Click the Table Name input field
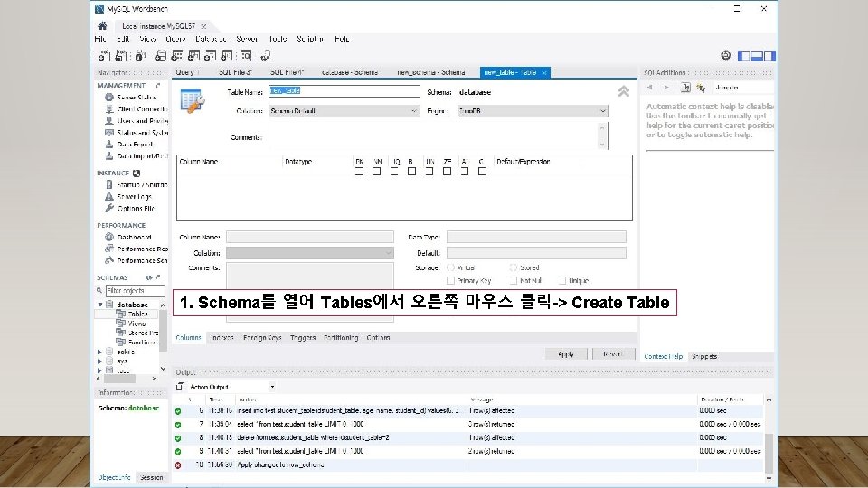 [x=344, y=90]
